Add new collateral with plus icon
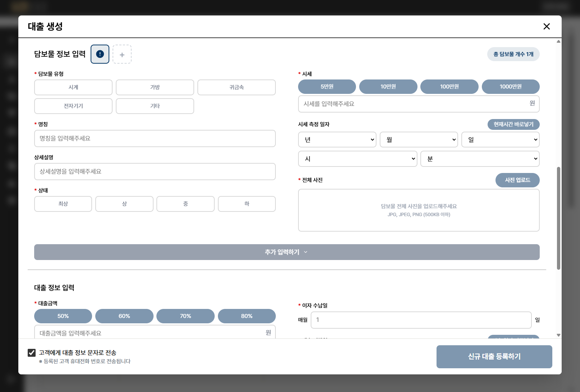This screenshot has width=580, height=392. click(122, 54)
